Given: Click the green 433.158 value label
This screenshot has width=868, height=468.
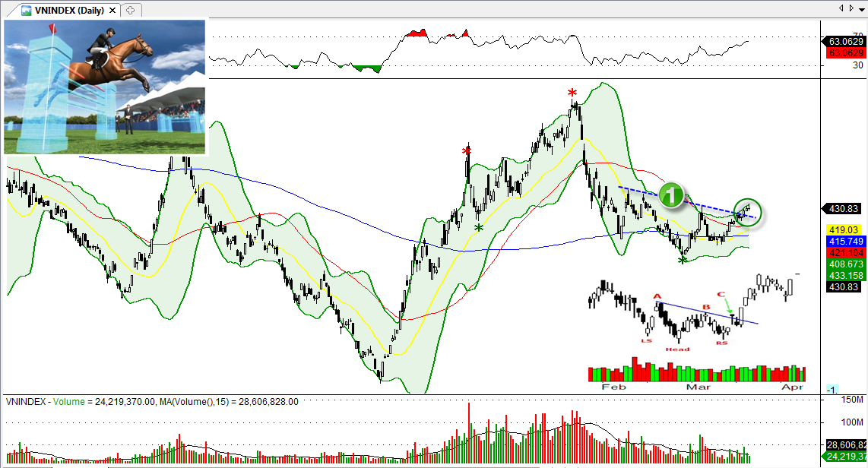Looking at the screenshot, I should pos(844,276).
